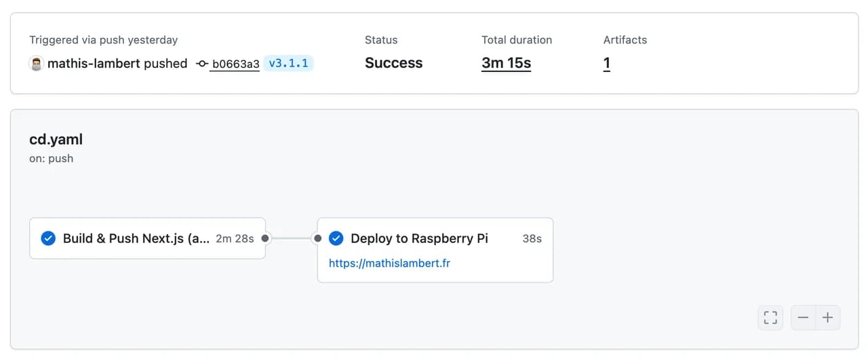Viewport: 868px width, 359px height.
Task: Toggle fullscreen for the workflow graph
Action: pos(770,318)
